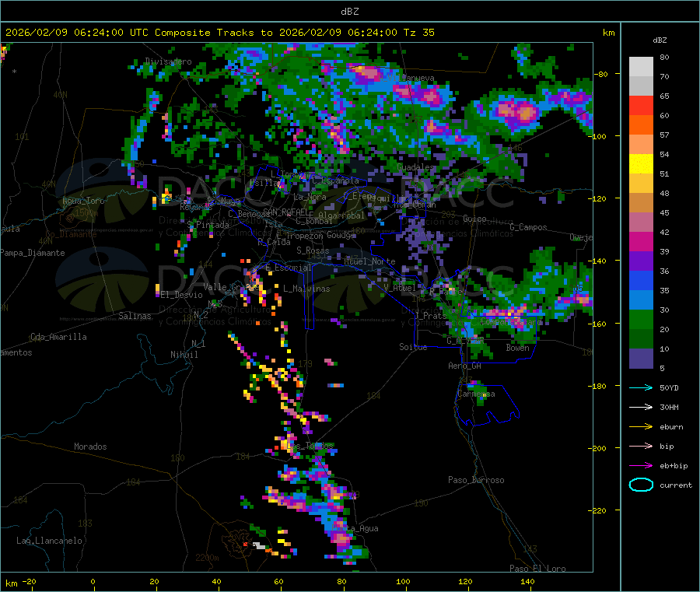
Task: Click the Divisadero map label
Action: click(168, 61)
